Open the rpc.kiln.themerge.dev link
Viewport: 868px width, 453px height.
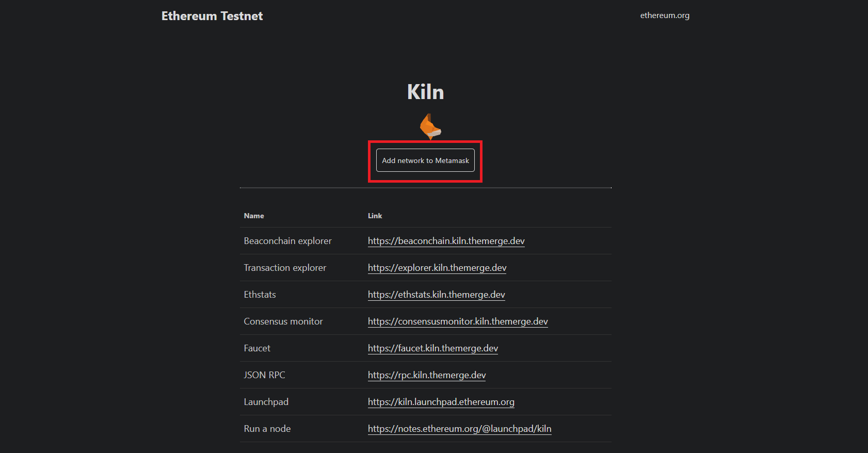[x=427, y=375]
